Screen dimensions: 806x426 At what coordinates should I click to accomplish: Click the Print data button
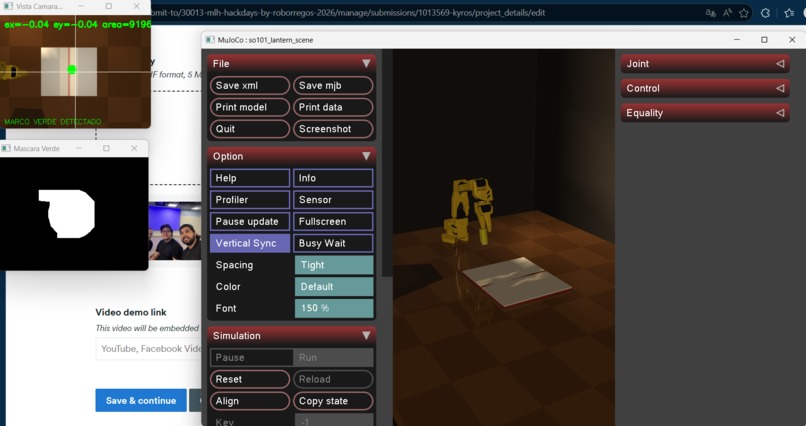(x=333, y=107)
